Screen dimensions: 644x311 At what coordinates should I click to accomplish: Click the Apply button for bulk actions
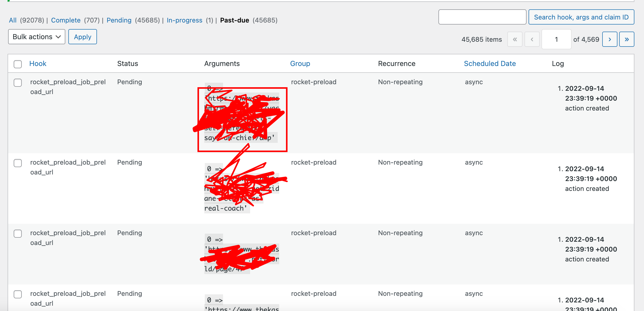coord(83,37)
